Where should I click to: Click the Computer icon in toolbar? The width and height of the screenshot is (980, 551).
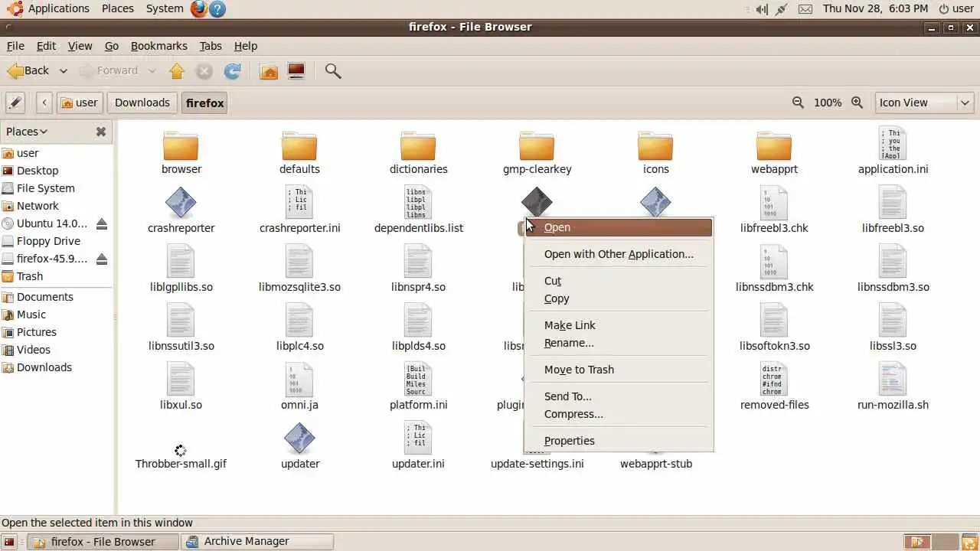296,71
